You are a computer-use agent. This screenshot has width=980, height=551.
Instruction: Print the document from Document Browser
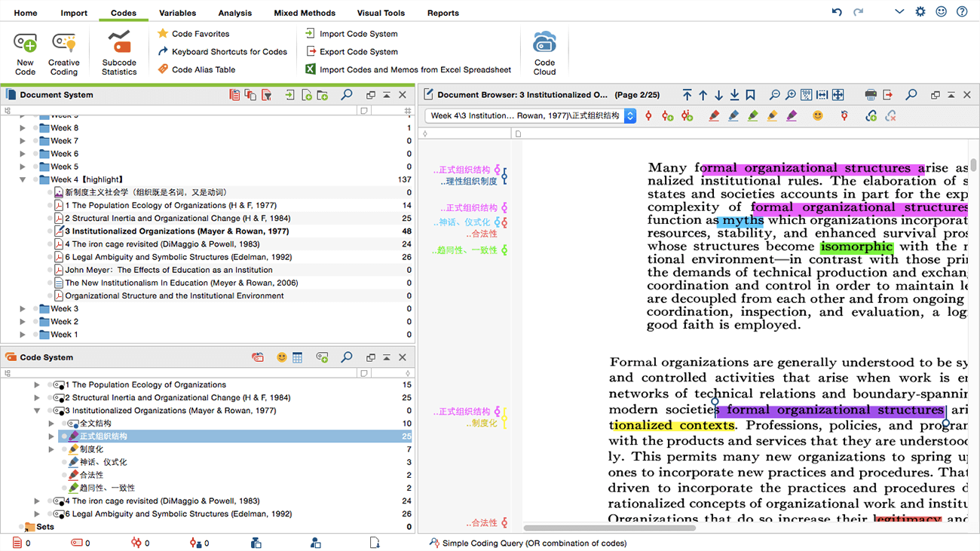tap(871, 95)
